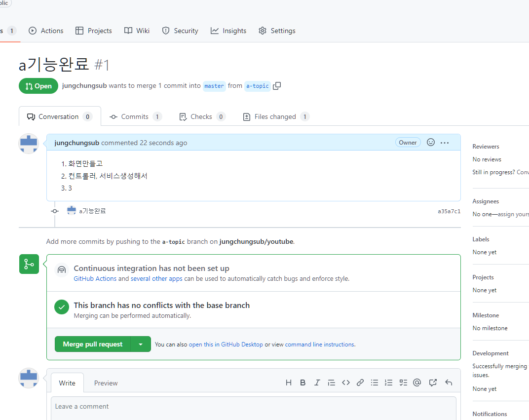Mention a user with the @ icon
This screenshot has height=420, width=529.
pyautogui.click(x=417, y=382)
